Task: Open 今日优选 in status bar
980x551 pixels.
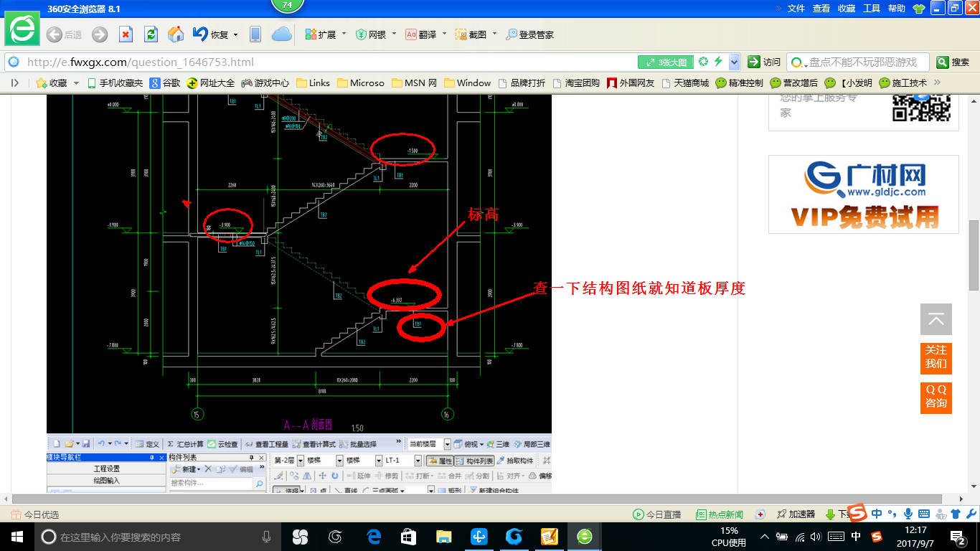Action: [x=34, y=514]
